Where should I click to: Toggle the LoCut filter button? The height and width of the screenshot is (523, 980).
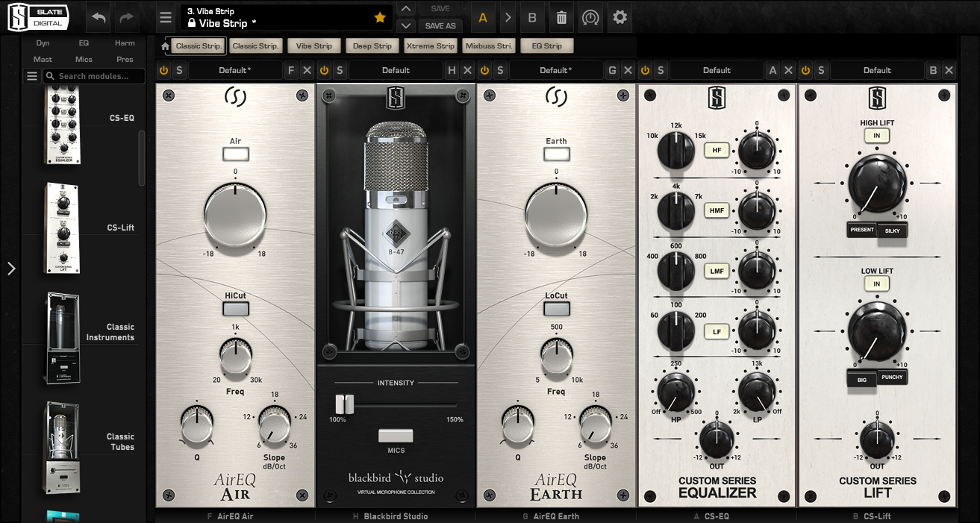coord(556,308)
